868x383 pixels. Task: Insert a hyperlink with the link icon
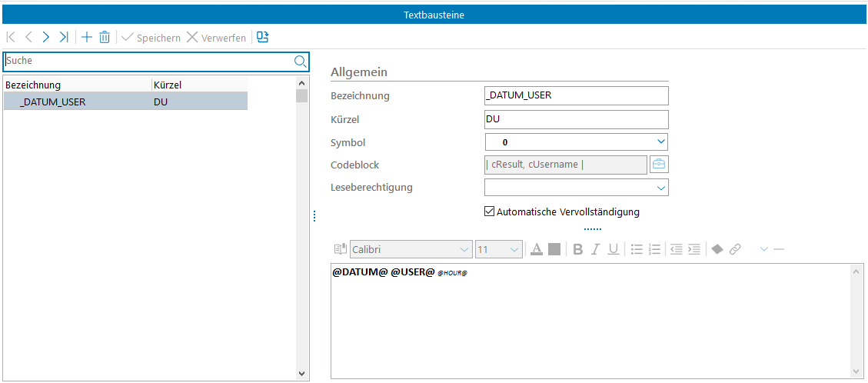(x=735, y=249)
